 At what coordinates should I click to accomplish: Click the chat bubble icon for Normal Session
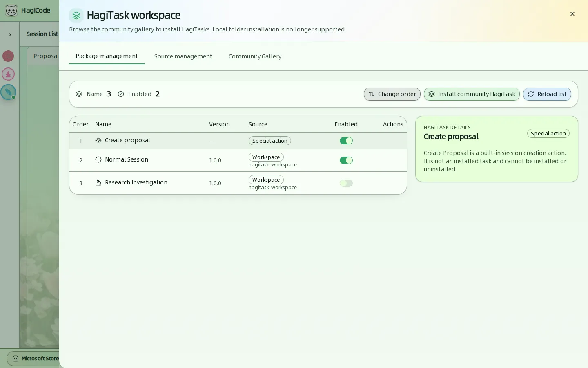click(98, 159)
